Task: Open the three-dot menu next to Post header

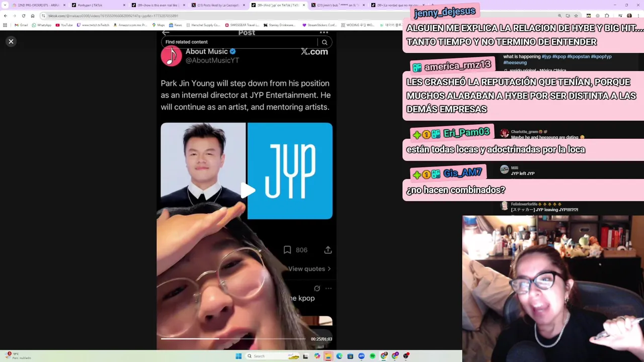Action: click(x=324, y=33)
